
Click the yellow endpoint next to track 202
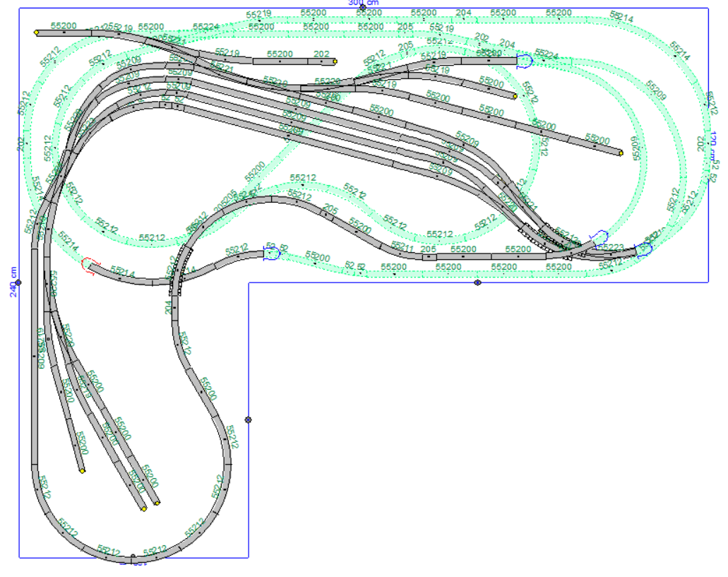(335, 61)
